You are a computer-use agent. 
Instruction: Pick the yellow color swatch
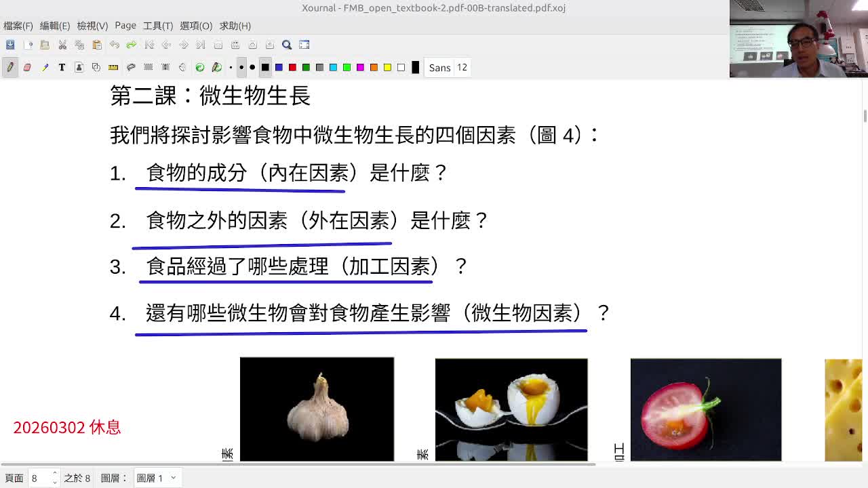[x=387, y=67]
